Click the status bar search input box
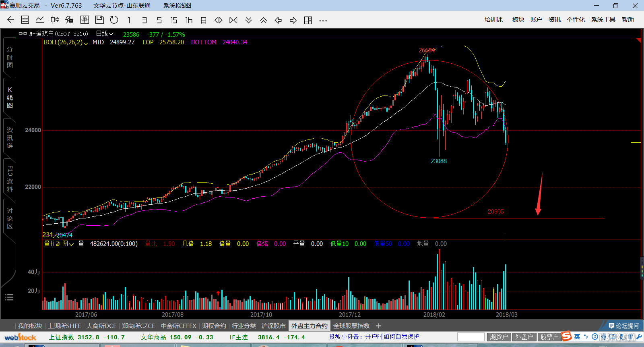This screenshot has width=644, height=347. 471,337
